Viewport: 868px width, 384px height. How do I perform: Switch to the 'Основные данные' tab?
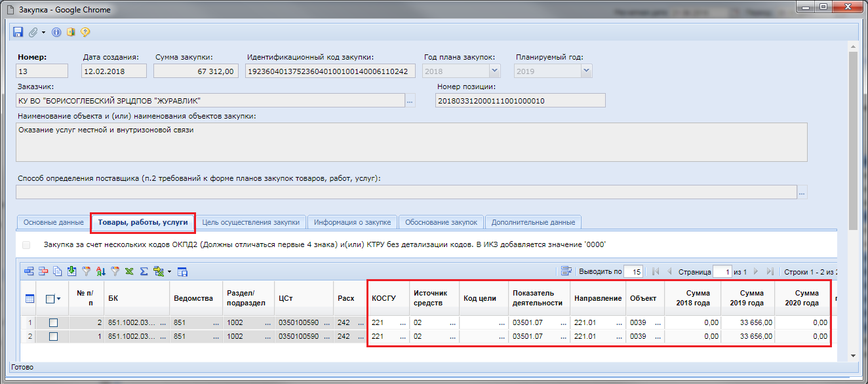tap(53, 222)
